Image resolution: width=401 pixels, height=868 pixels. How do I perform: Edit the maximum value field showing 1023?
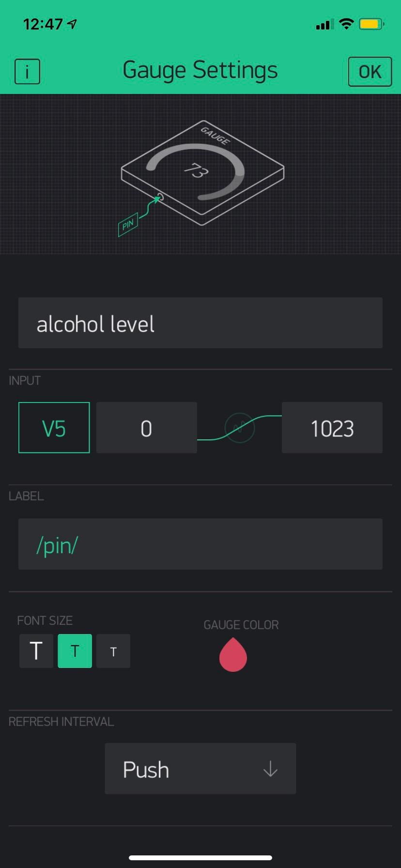(x=332, y=428)
